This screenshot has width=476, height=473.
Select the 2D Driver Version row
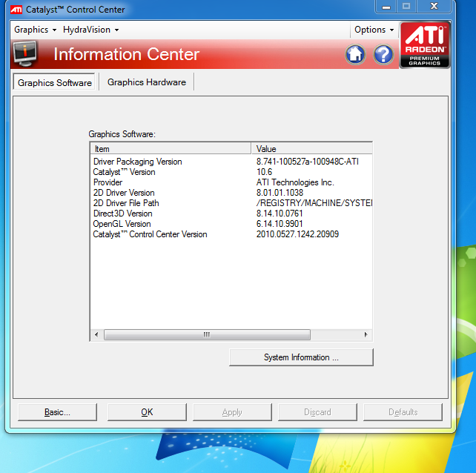(x=231, y=193)
